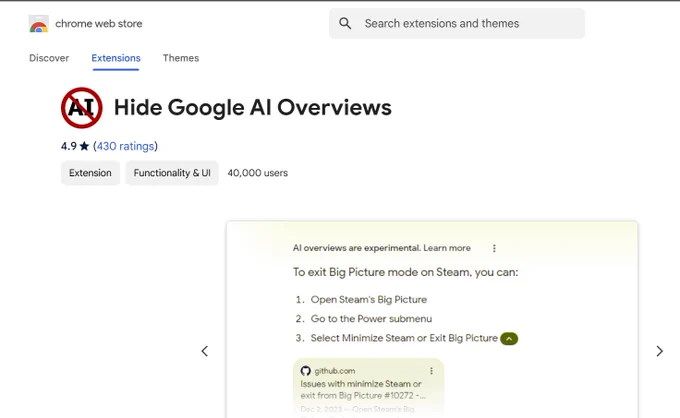Viewport: 680px width, 418px height.
Task: Click the Extension category chip
Action: coord(90,173)
